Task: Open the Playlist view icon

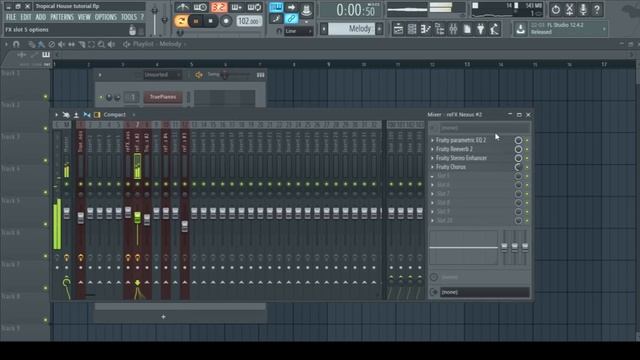Action: pos(398,29)
